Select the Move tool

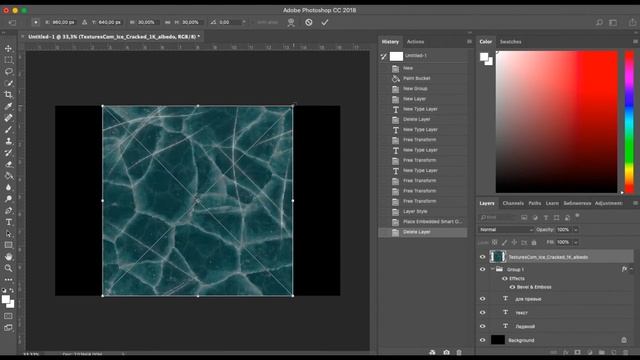pyautogui.click(x=8, y=49)
